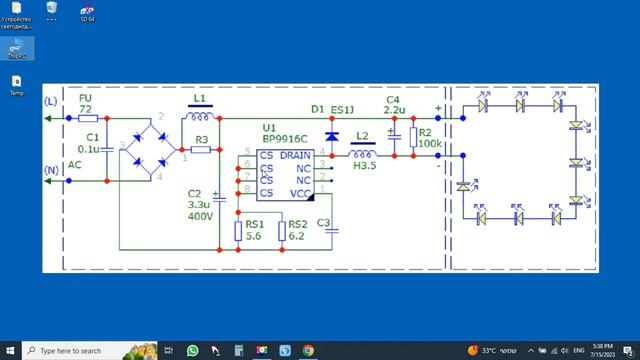Click the RS2 6.2 resistor label
This screenshot has width=640, height=360.
click(x=298, y=230)
